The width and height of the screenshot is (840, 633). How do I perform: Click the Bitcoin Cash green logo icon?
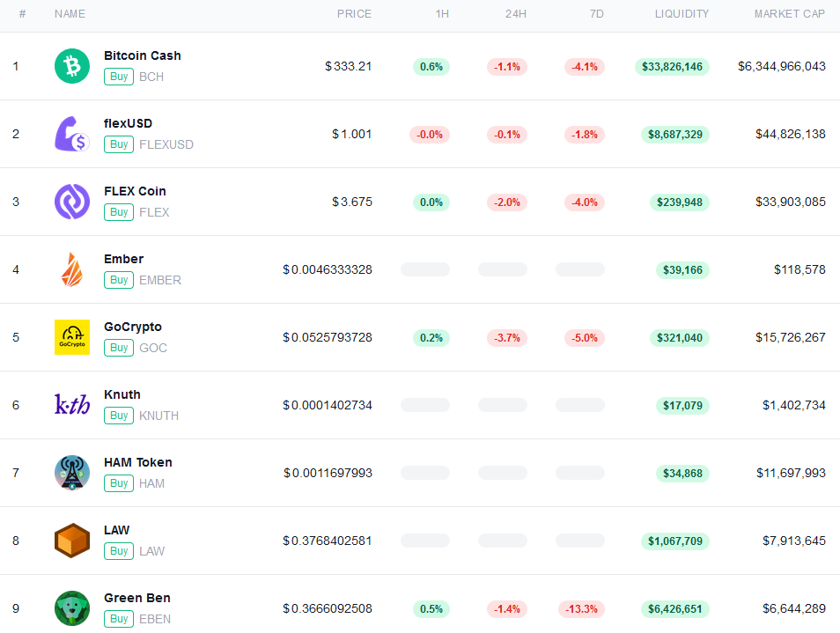[72, 66]
